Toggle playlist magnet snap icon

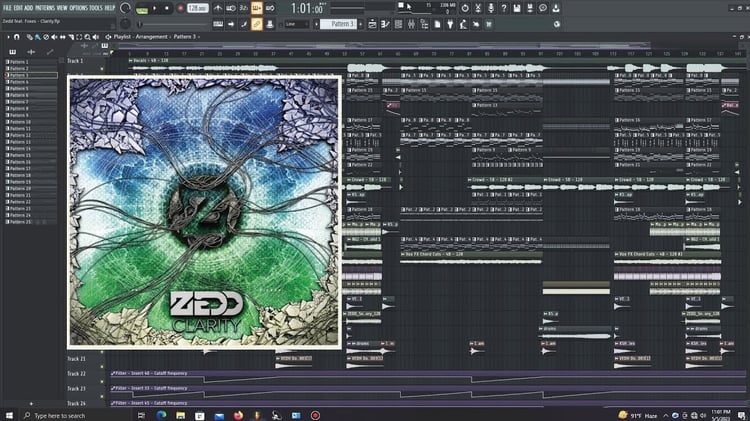coord(17,37)
